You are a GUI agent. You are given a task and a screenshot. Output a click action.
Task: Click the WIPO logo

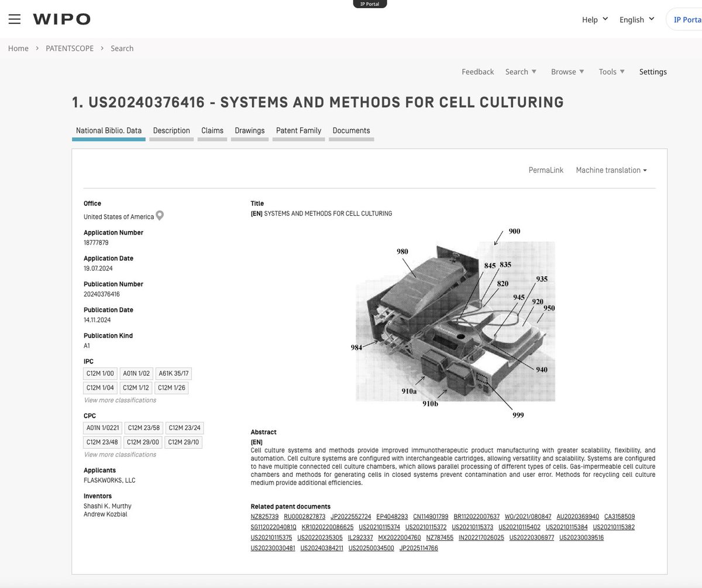pos(61,19)
